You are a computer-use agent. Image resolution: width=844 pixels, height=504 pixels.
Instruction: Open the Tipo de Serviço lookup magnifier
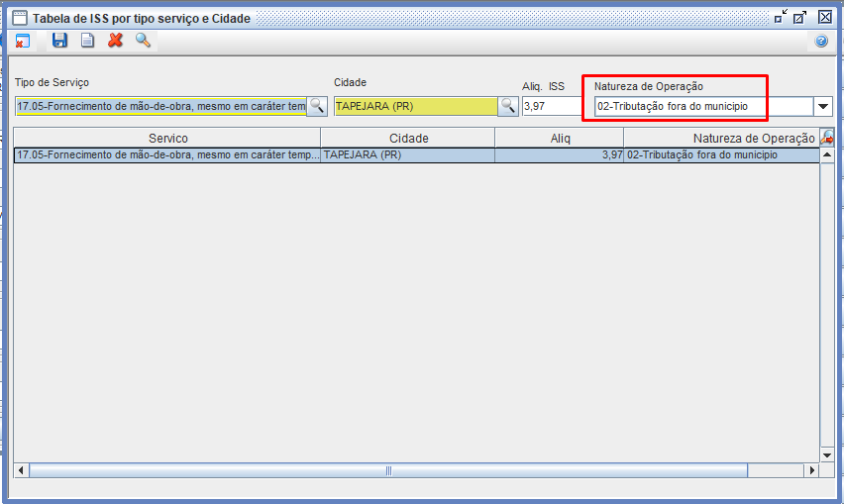pos(317,106)
